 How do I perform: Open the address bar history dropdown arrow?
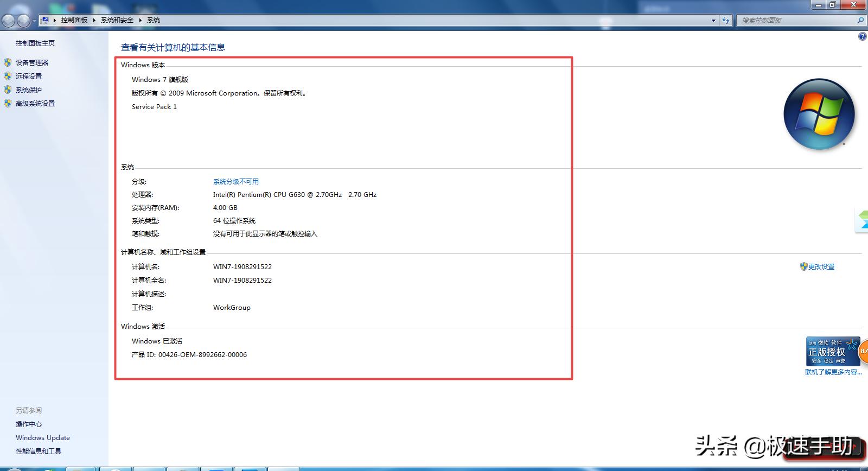click(x=713, y=20)
